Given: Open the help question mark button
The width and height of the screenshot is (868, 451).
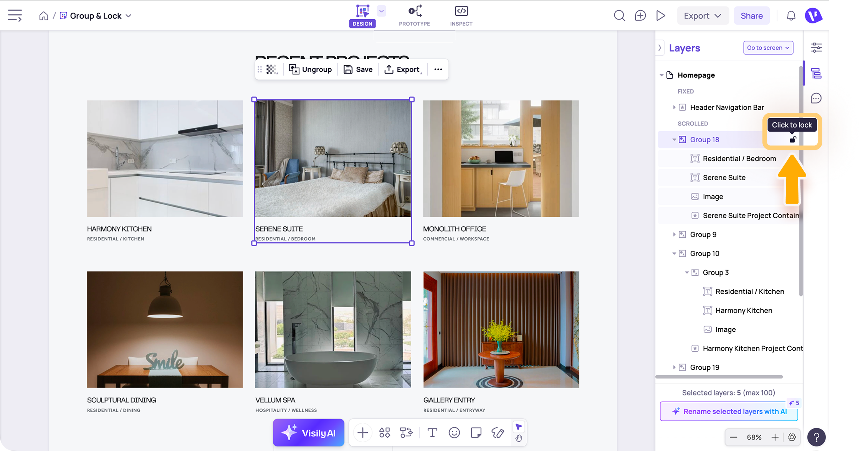Looking at the screenshot, I should 816,437.
